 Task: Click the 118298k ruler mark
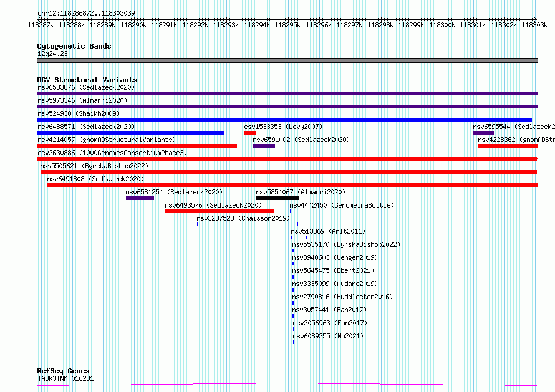click(x=380, y=25)
